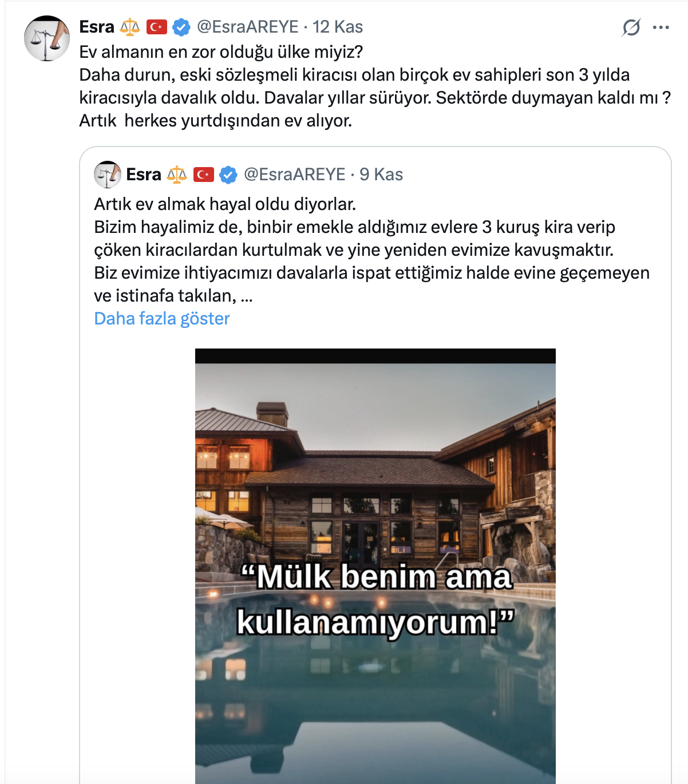The height and width of the screenshot is (784, 688).
Task: Click the verified badge in quoted tweet header
Action: [x=228, y=175]
